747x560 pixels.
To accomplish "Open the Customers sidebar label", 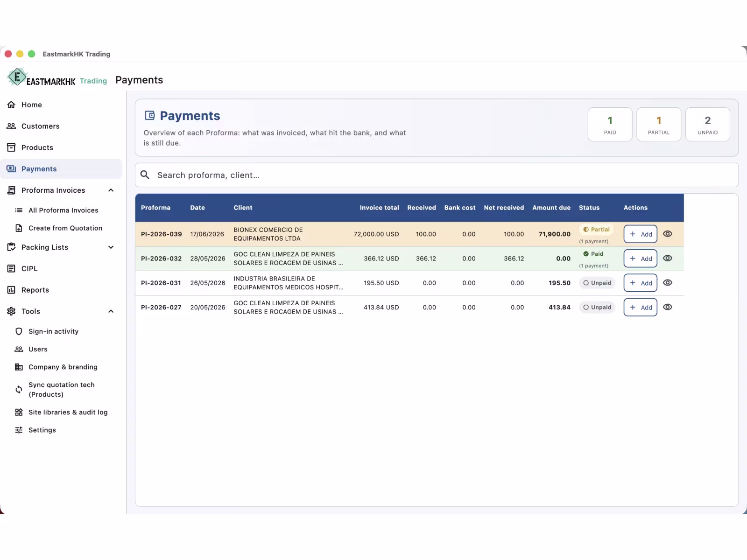I will (x=41, y=126).
